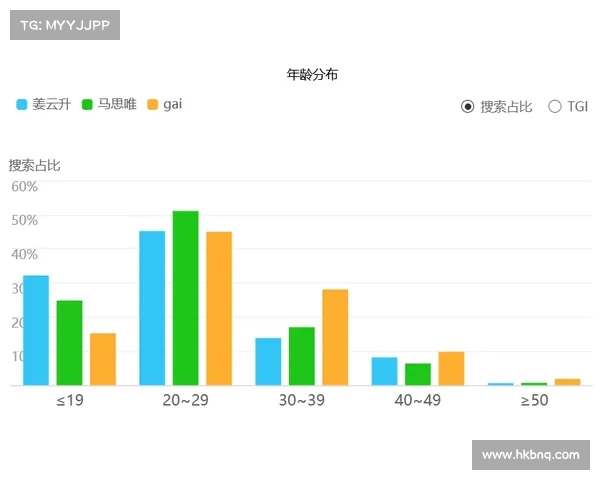Toggle the orange gai legend swatch

point(153,104)
